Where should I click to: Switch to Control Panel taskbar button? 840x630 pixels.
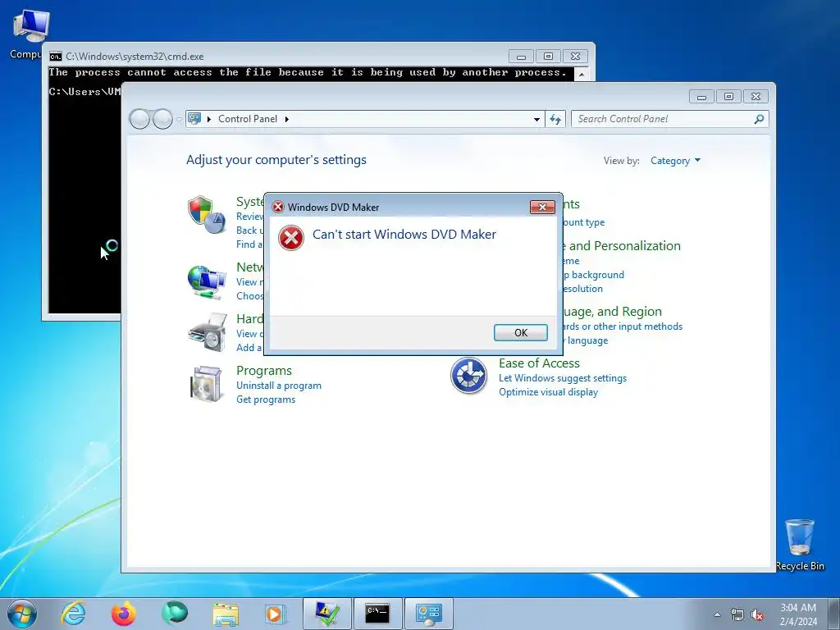tap(428, 614)
